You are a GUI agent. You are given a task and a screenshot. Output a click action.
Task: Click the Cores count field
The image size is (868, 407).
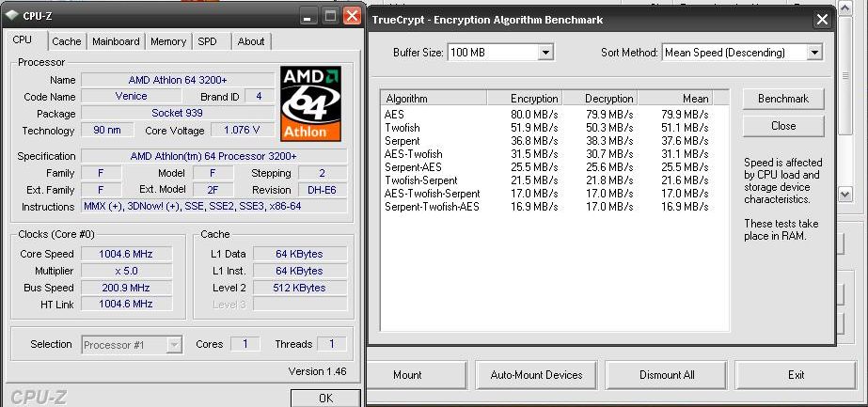click(245, 344)
